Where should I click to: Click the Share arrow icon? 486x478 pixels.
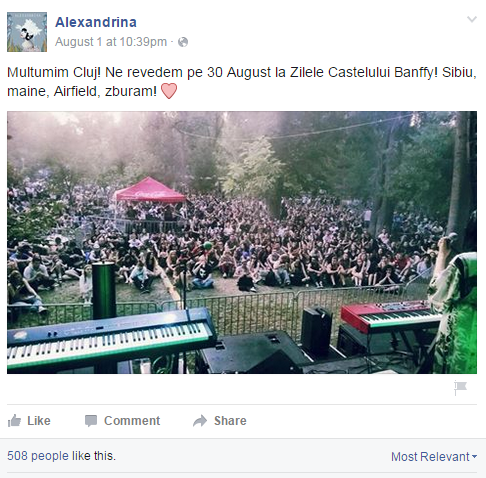coord(200,421)
